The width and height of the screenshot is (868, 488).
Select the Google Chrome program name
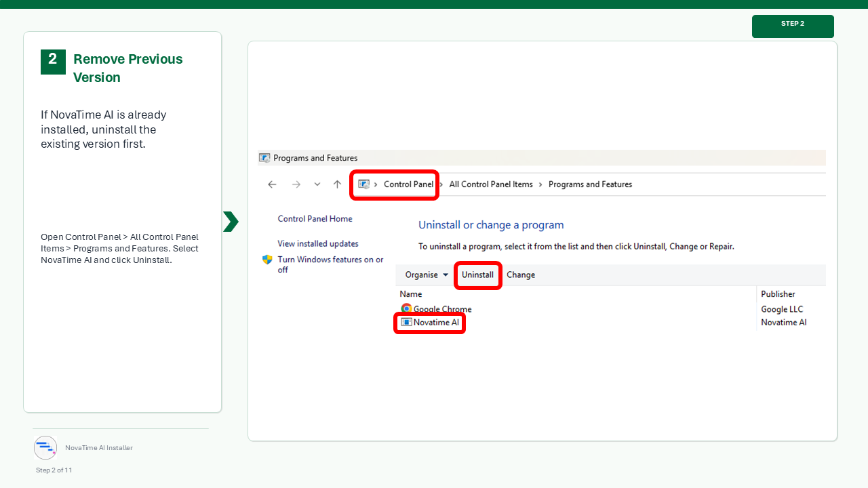click(442, 309)
